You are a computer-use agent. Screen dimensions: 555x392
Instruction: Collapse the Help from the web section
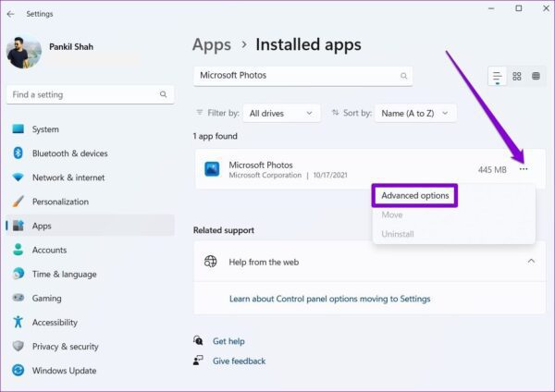pos(531,262)
